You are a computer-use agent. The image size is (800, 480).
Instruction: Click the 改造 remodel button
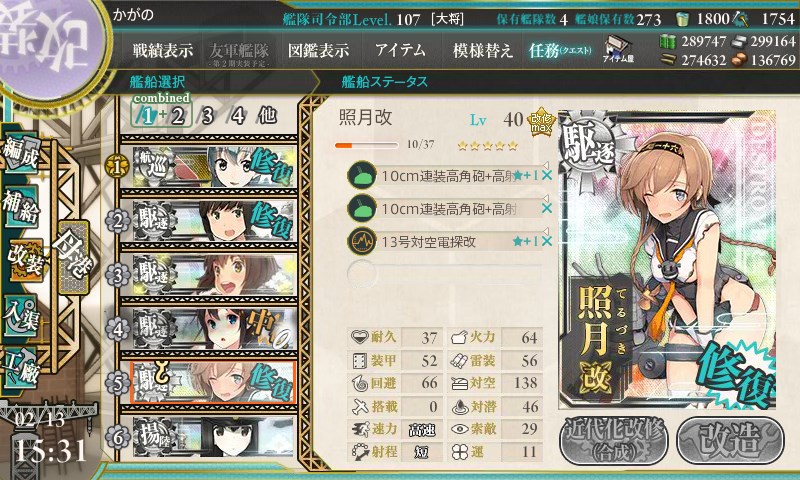click(x=731, y=440)
